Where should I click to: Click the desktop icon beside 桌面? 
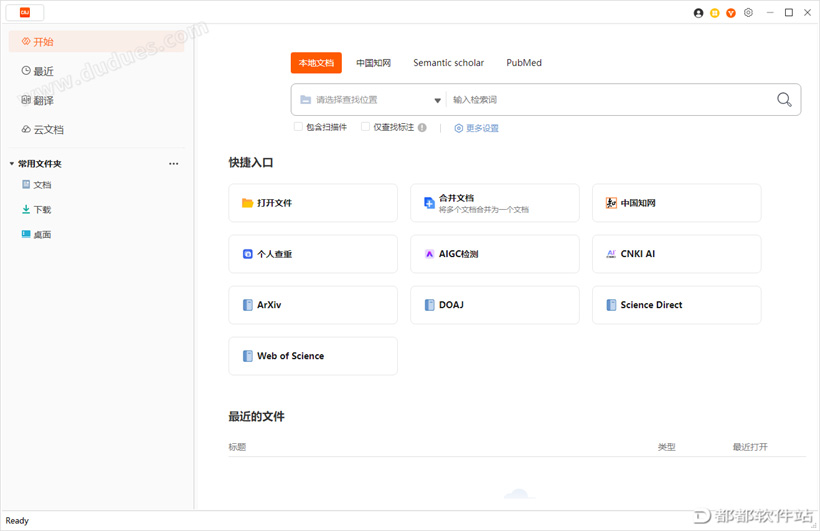26,234
